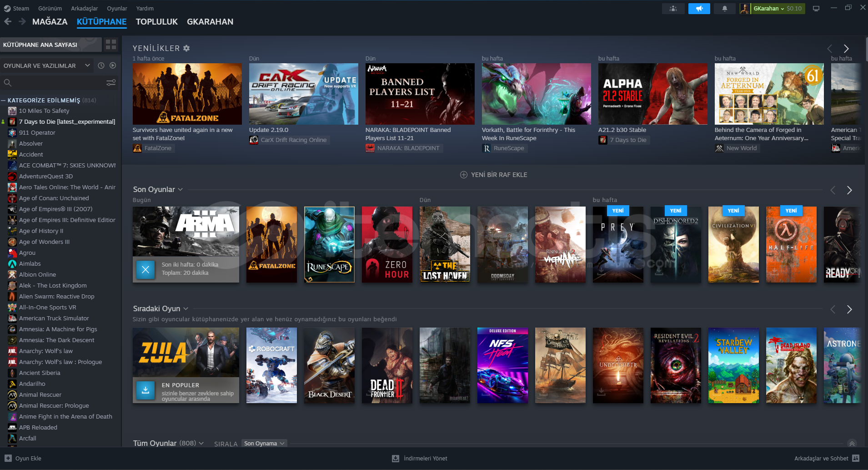This screenshot has height=470, width=868.
Task: Toggle recent activity clock filter
Action: pos(101,66)
